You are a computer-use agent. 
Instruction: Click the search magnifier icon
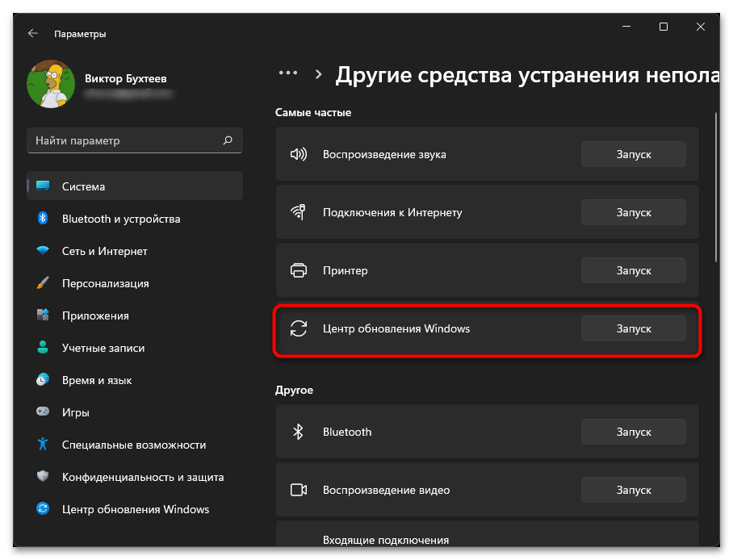[228, 140]
